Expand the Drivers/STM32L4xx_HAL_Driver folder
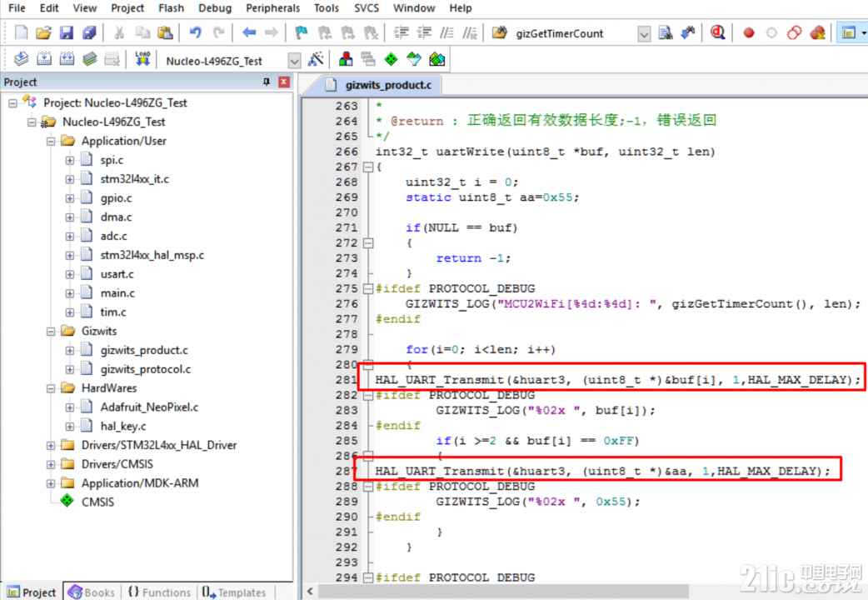This screenshot has height=600, width=868. 51,446
